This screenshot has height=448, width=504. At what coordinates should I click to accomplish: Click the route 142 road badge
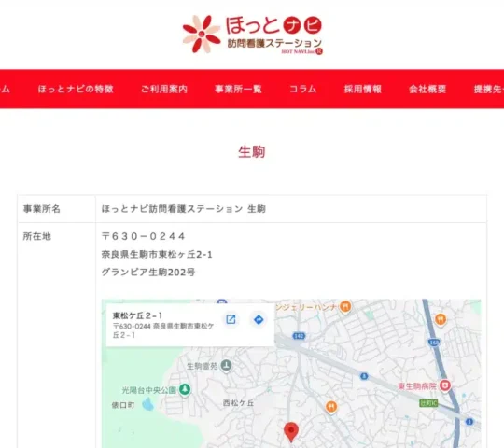[299, 336]
